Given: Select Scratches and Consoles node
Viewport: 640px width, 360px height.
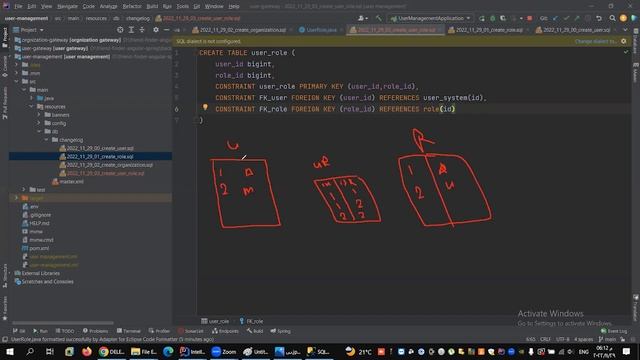Looking at the screenshot, I should click(44, 282).
